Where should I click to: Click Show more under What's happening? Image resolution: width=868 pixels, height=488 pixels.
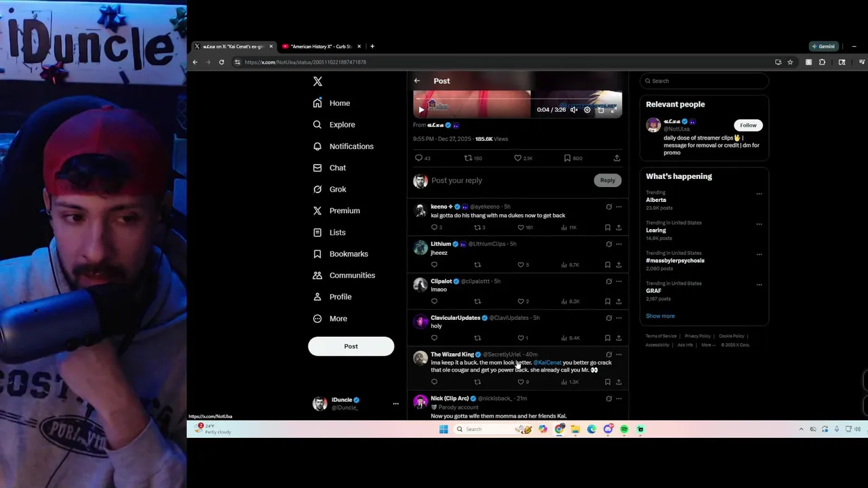point(660,316)
